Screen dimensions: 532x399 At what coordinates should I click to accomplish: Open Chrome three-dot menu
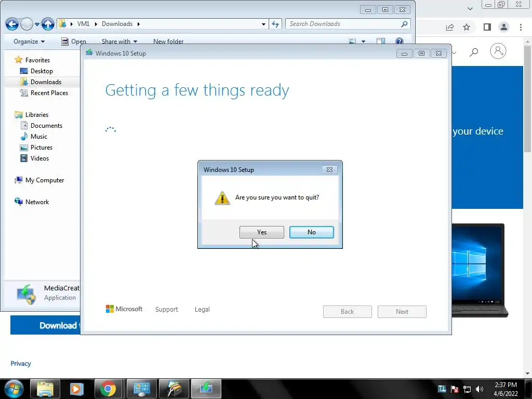pyautogui.click(x=521, y=27)
